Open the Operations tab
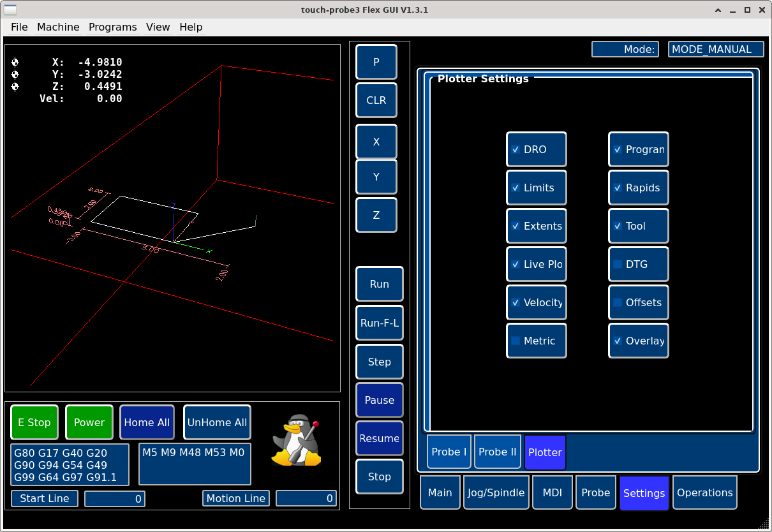Screen dimensions: 772x532 tap(704, 492)
